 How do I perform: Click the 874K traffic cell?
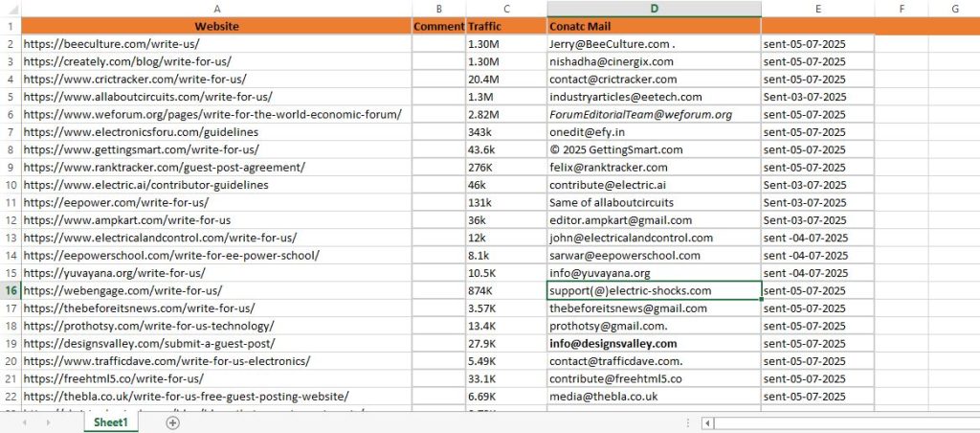pos(506,290)
